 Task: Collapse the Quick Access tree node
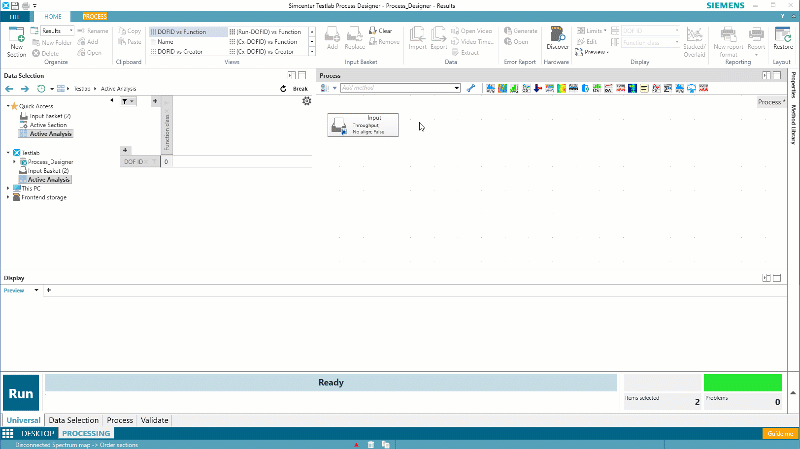point(9,106)
